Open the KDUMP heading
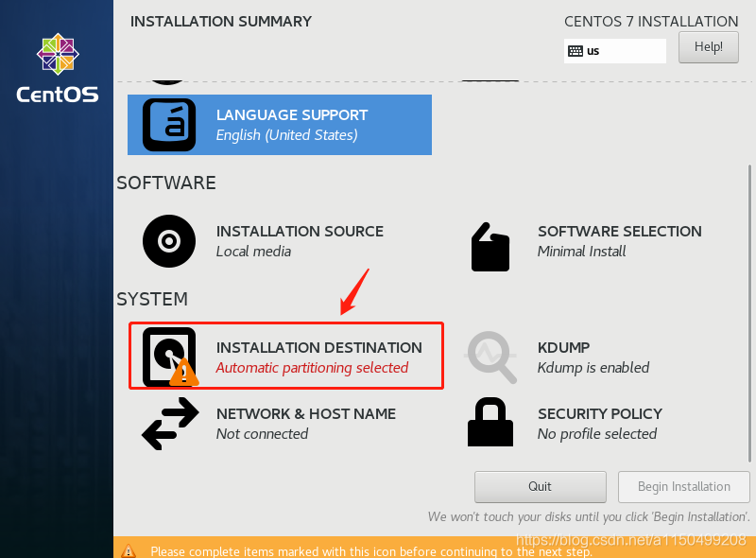756x558 pixels. [x=563, y=347]
